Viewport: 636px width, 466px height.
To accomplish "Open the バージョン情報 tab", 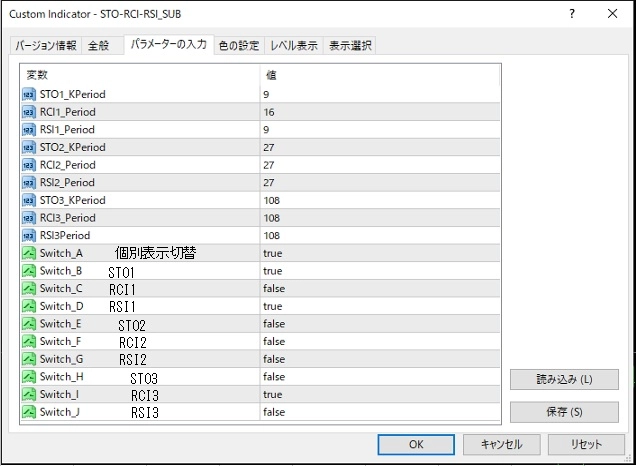I will point(46,45).
